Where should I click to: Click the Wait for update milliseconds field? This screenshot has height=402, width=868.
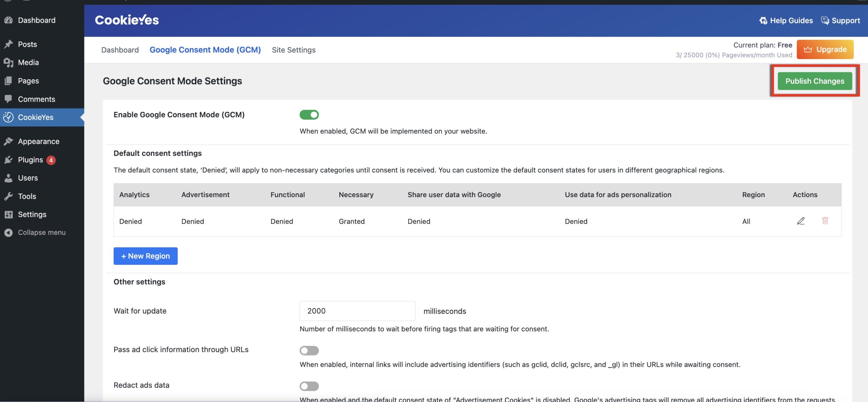click(357, 311)
